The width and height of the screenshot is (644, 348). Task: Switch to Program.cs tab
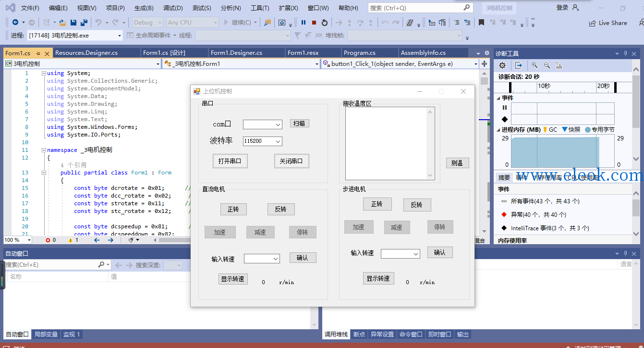point(360,53)
